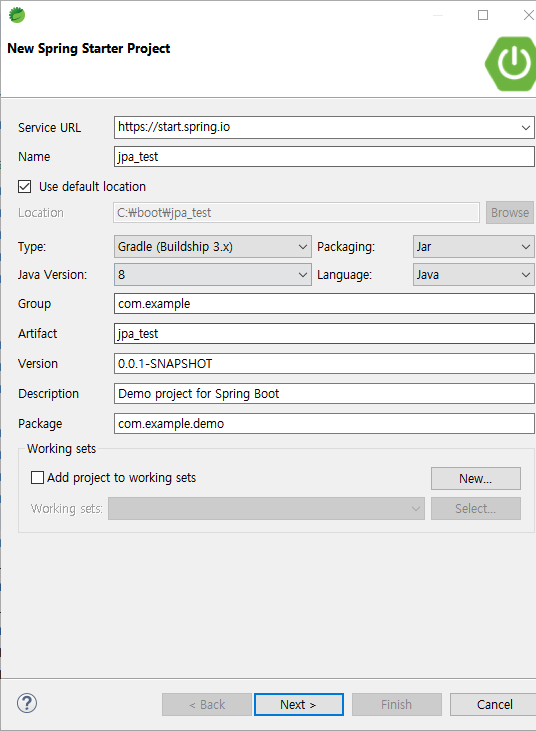Close the dialog with the X button
The image size is (536, 731).
click(x=529, y=15)
